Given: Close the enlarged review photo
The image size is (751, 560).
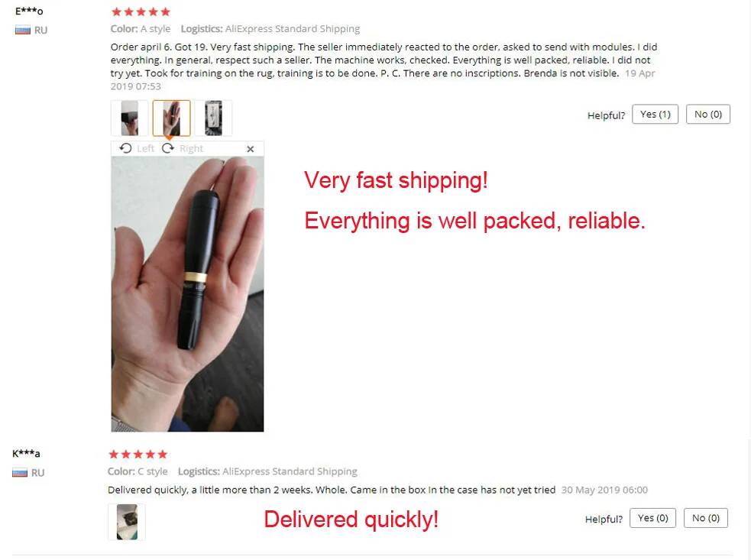Looking at the screenshot, I should (x=250, y=149).
